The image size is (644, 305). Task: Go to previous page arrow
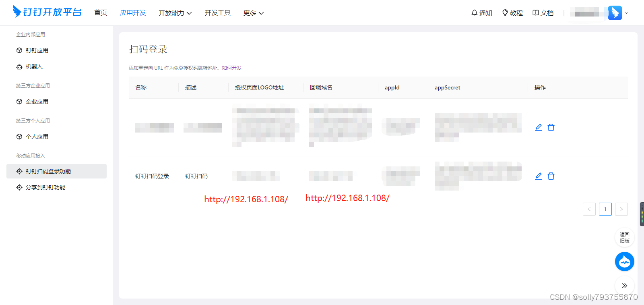pyautogui.click(x=589, y=209)
